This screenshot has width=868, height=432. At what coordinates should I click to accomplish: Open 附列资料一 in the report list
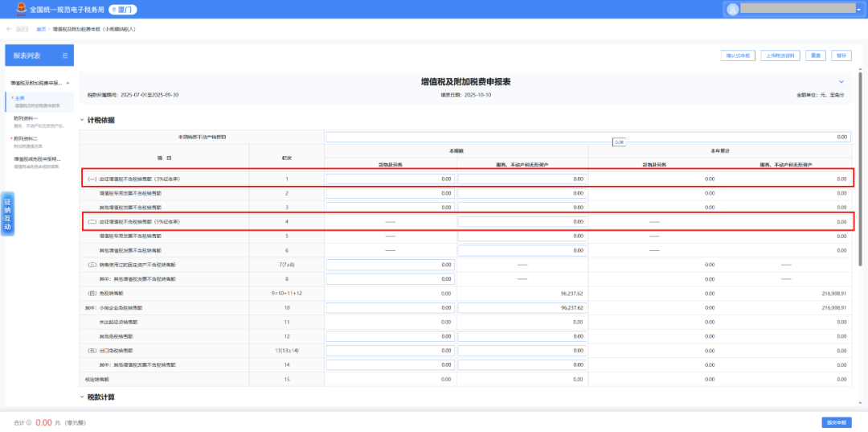coord(26,118)
